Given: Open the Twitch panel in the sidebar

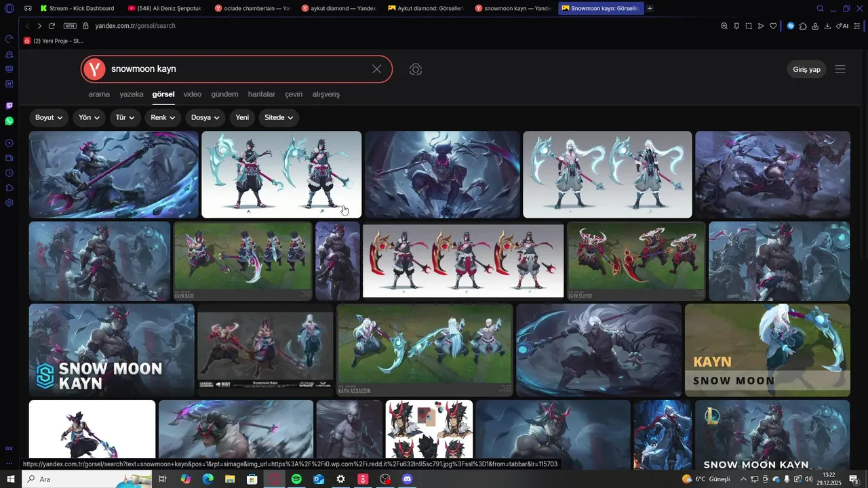Looking at the screenshot, I should pyautogui.click(x=9, y=106).
